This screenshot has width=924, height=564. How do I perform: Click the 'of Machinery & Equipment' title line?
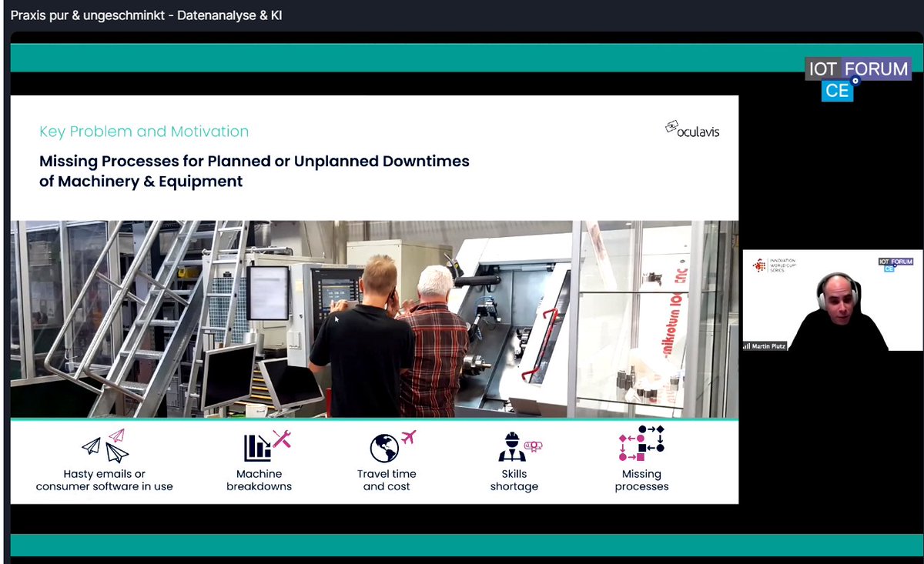[x=141, y=182]
